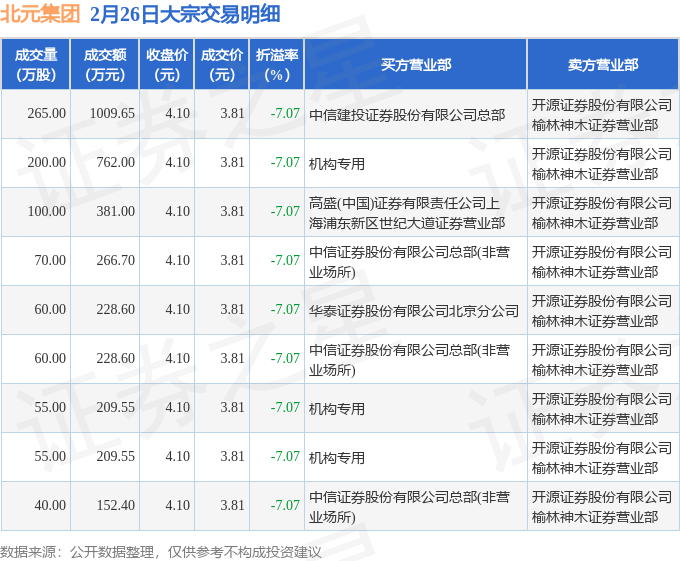Click the 成交价(元) column header

(222, 65)
